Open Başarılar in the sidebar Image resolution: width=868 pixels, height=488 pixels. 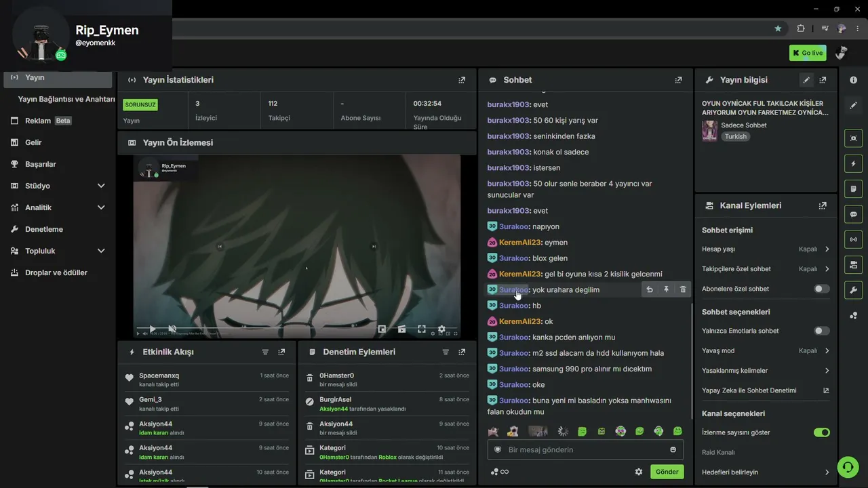58,164
